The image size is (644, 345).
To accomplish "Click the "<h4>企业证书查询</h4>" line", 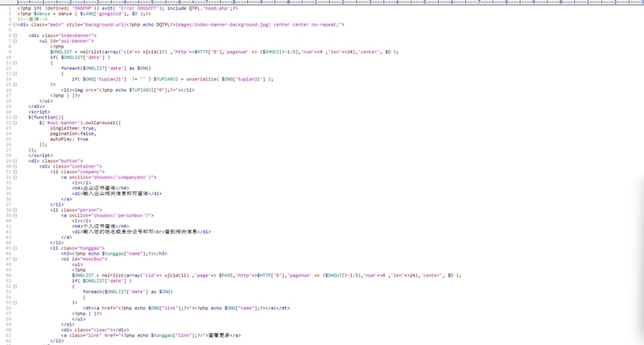I will [x=101, y=189].
